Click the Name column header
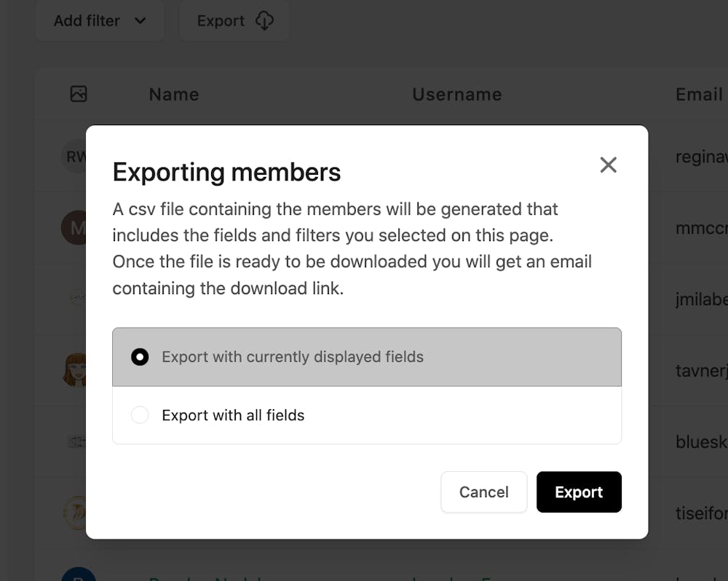 [x=174, y=95]
